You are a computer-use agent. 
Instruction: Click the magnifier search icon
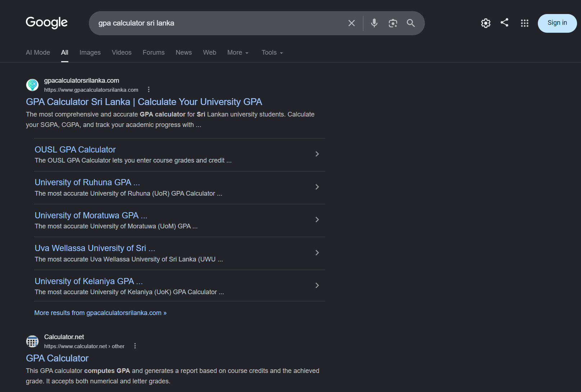411,23
